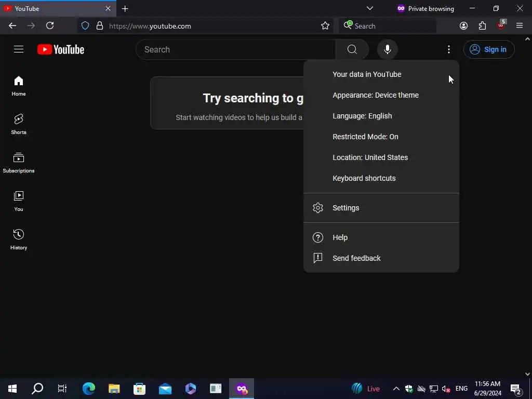532x399 pixels.
Task: Click the YouTube search input field
Action: pyautogui.click(x=236, y=49)
